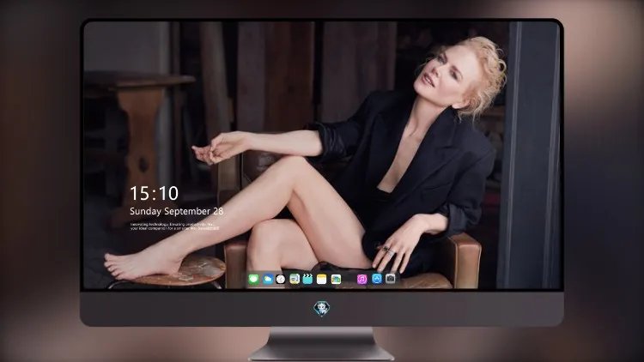This screenshot has width=644, height=362.
Task: Click the silver monitor stand
Action: point(322,344)
